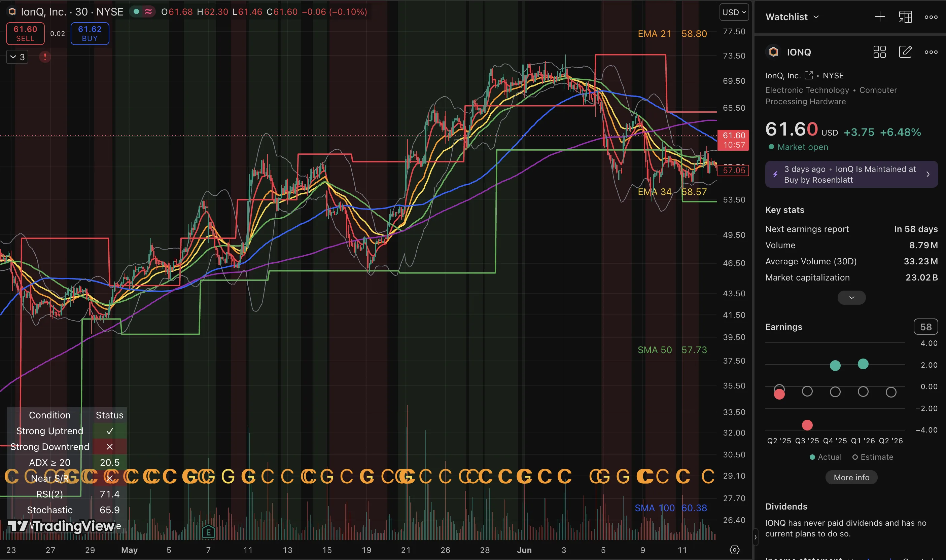Click the May label on time axis
The image size is (946, 560).
(x=129, y=550)
